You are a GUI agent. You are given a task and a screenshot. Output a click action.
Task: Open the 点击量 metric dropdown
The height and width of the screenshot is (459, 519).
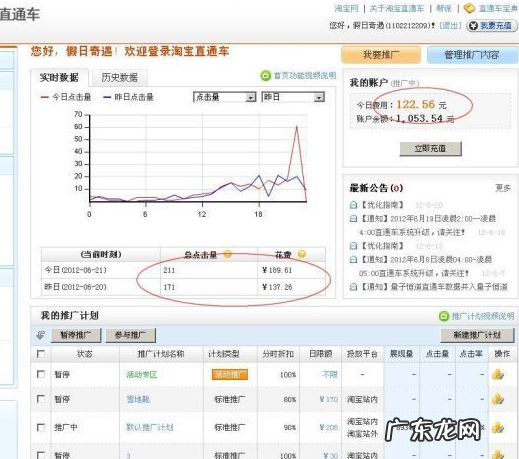coord(225,97)
